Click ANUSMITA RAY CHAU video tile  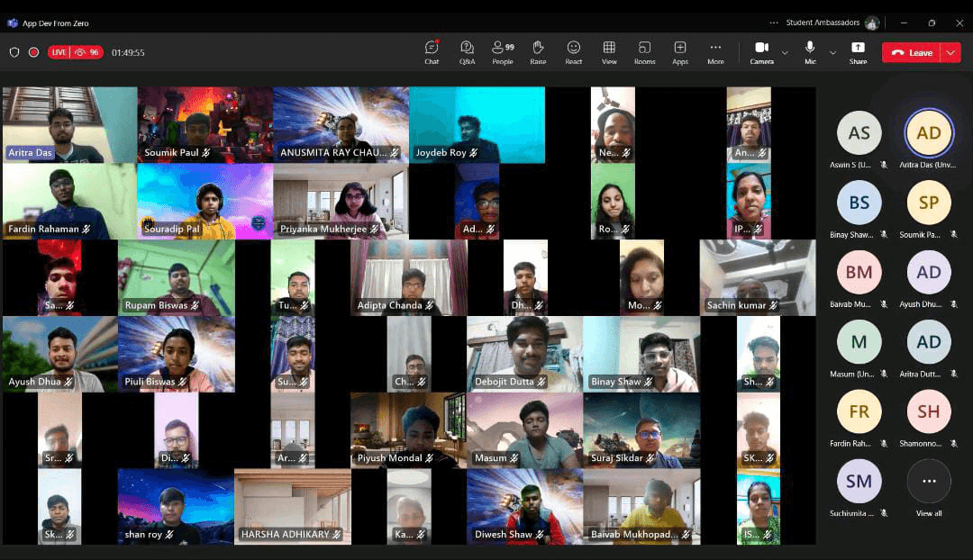[x=341, y=124]
